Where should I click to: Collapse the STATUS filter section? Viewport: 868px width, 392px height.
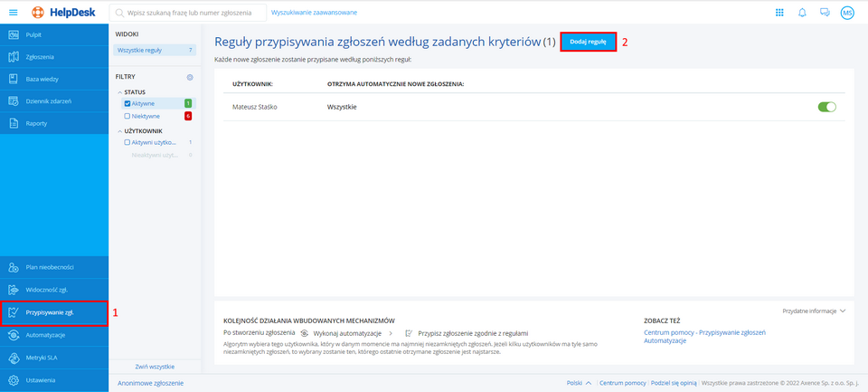[119, 92]
